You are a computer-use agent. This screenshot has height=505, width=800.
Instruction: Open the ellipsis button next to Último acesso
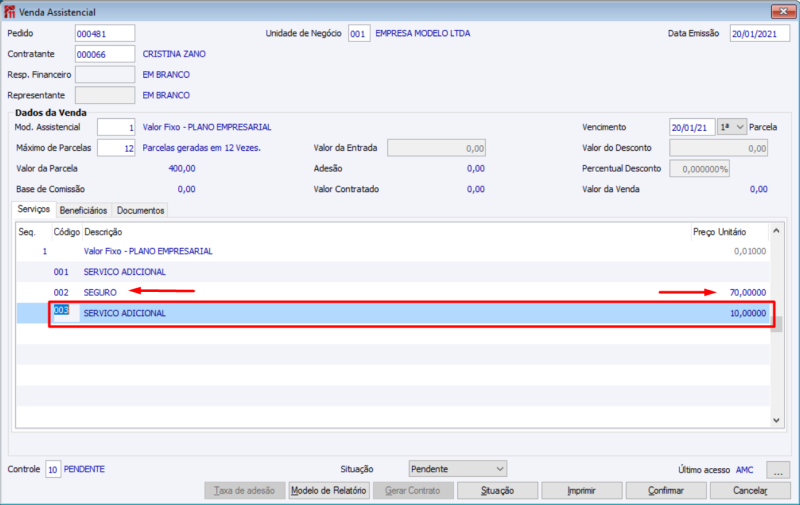coord(778,470)
